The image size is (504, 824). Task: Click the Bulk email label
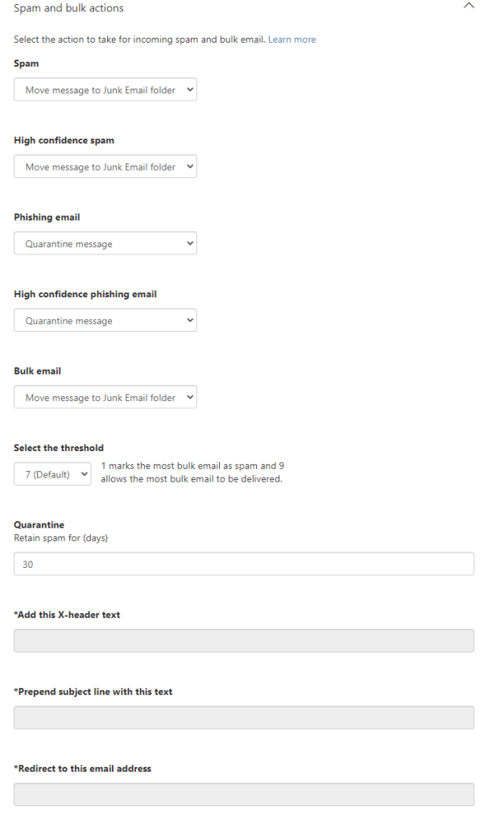click(x=37, y=371)
